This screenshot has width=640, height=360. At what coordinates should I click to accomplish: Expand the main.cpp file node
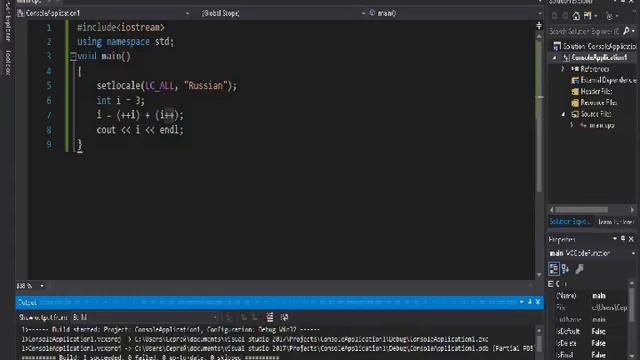coord(571,126)
